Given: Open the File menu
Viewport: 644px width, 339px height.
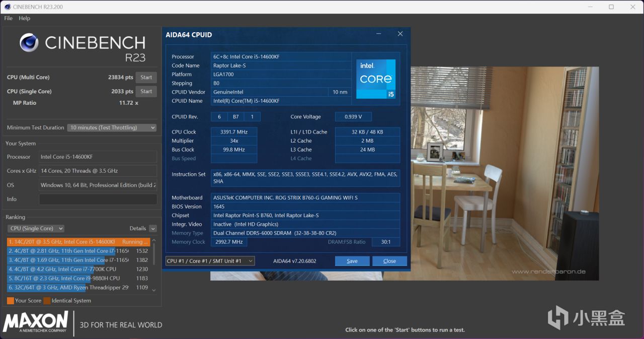Looking at the screenshot, I should tap(8, 18).
